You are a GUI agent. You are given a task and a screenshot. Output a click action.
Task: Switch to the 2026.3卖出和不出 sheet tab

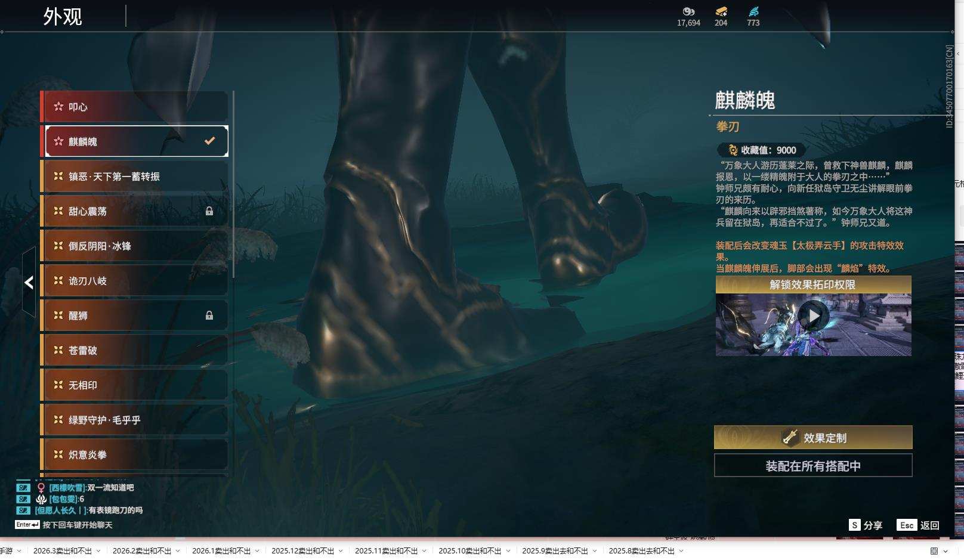[63, 551]
